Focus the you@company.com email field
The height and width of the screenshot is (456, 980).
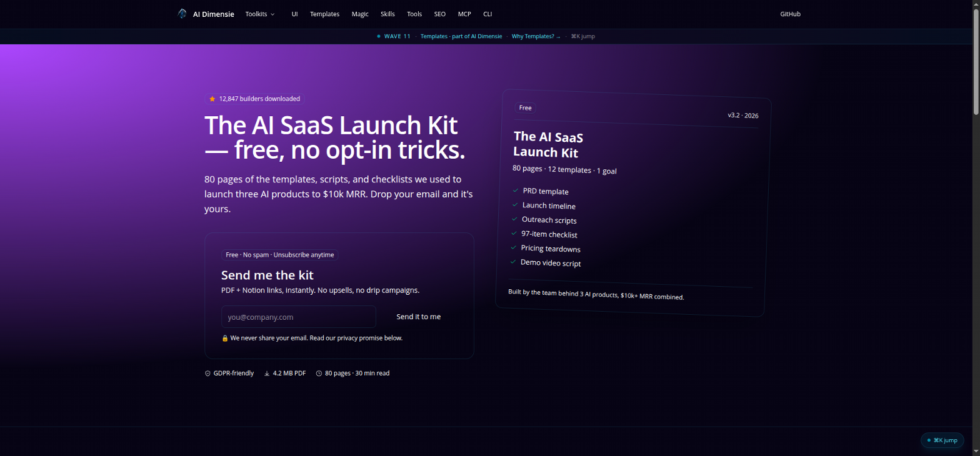pyautogui.click(x=299, y=317)
